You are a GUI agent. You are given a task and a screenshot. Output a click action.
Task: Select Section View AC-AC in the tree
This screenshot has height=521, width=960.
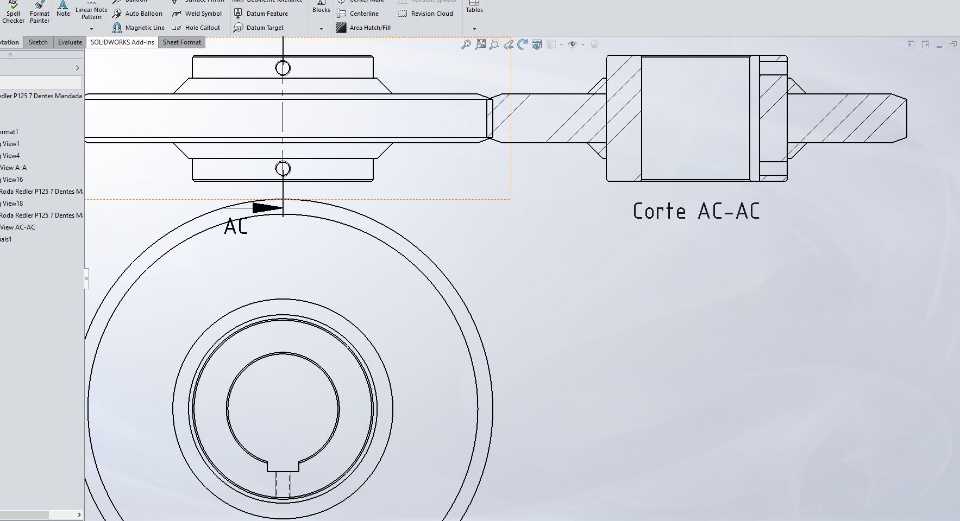click(x=18, y=227)
